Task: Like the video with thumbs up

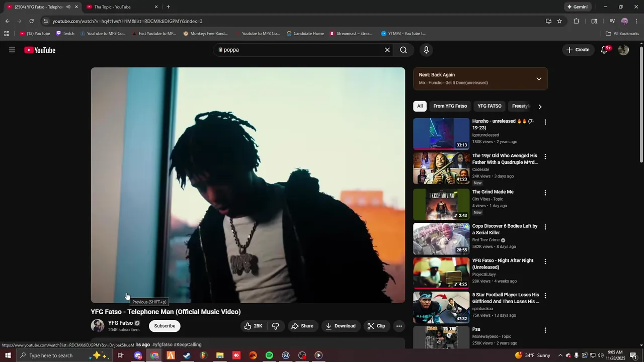Action: pos(254,326)
